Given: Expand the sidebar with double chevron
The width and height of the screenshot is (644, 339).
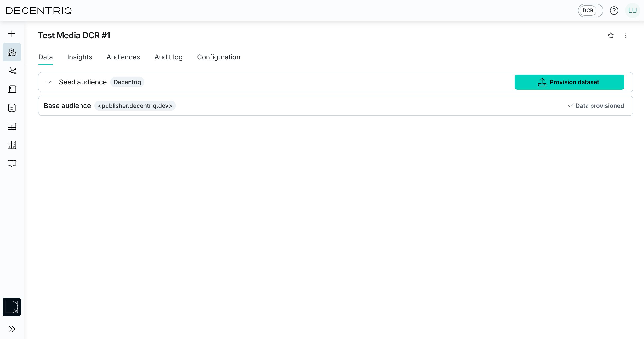Looking at the screenshot, I should (12, 329).
